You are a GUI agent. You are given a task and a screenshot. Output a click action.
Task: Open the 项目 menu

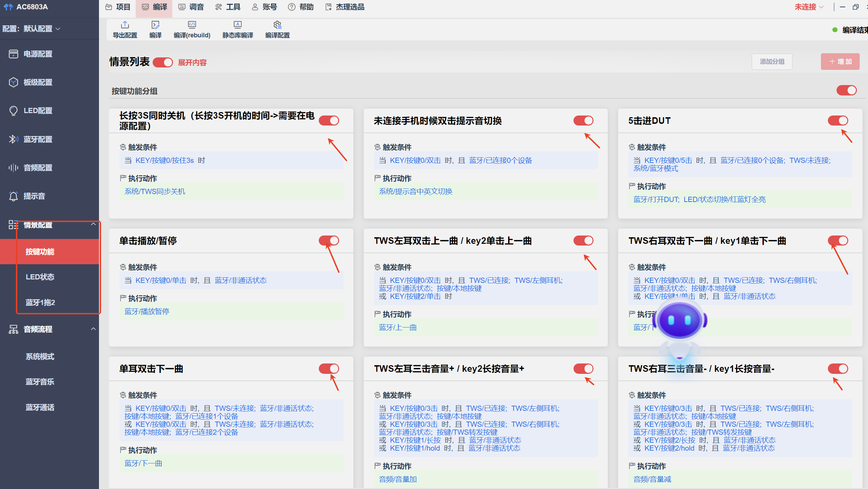[118, 7]
